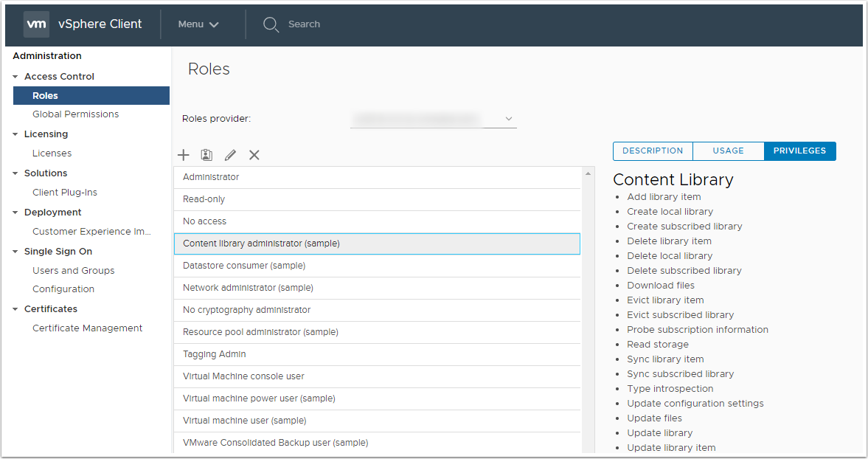Select Content library administrator (sample) role
Image resolution: width=868 pixels, height=459 pixels.
(377, 244)
